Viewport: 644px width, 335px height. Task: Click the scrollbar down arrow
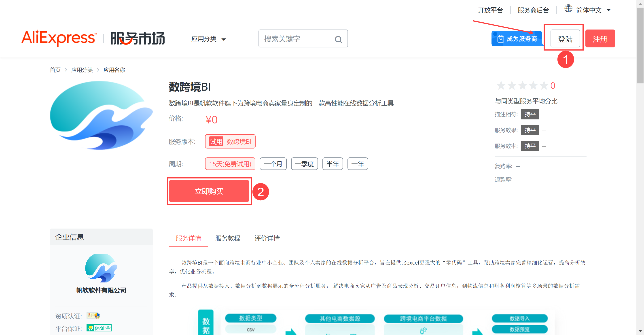point(640,331)
